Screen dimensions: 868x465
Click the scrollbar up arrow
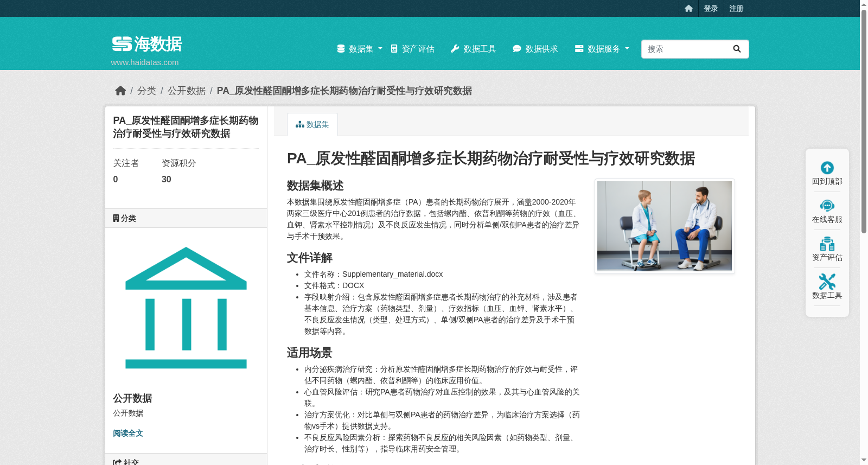click(x=864, y=4)
